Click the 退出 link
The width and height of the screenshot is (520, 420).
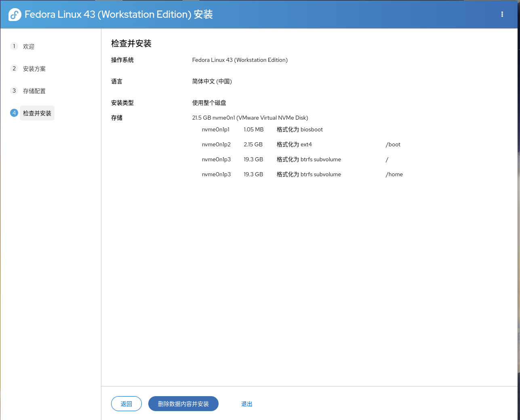246,404
